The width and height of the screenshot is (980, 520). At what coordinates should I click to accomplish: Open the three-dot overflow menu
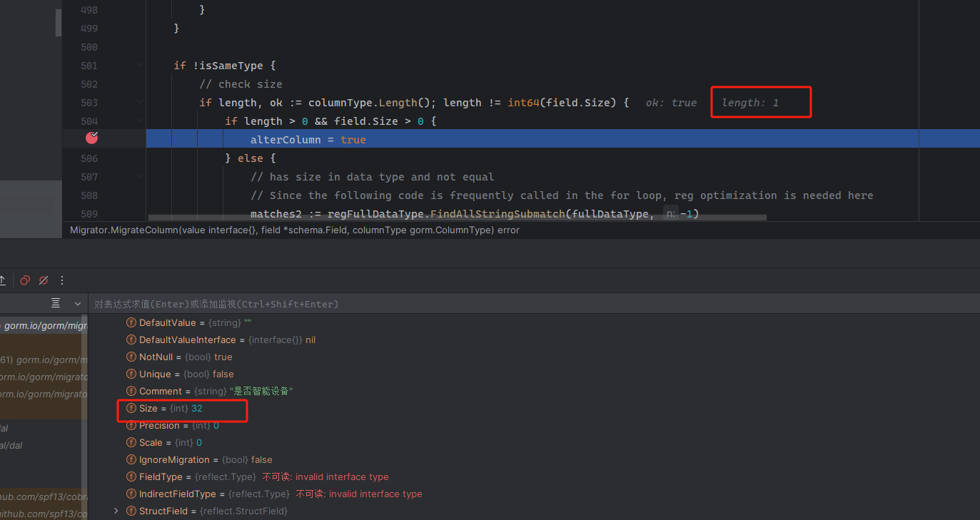pos(61,280)
